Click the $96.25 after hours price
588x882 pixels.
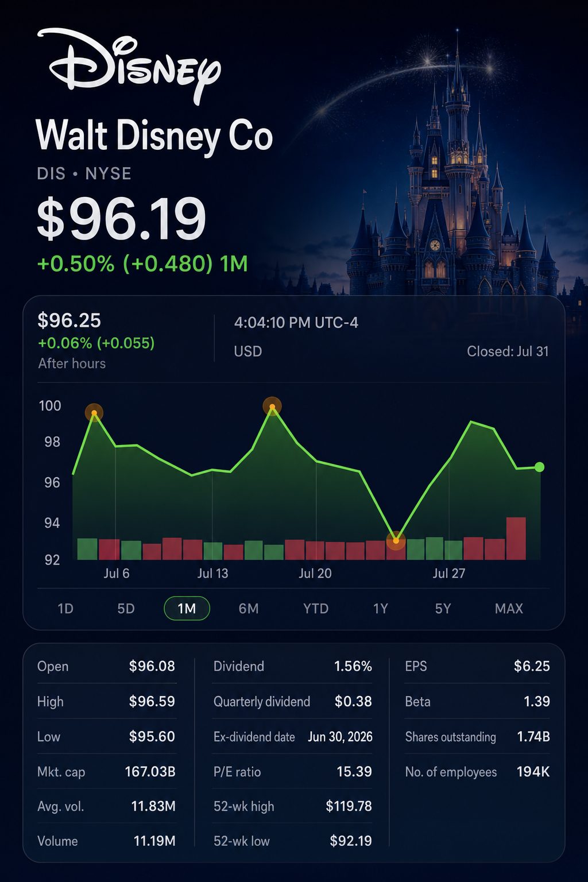69,320
